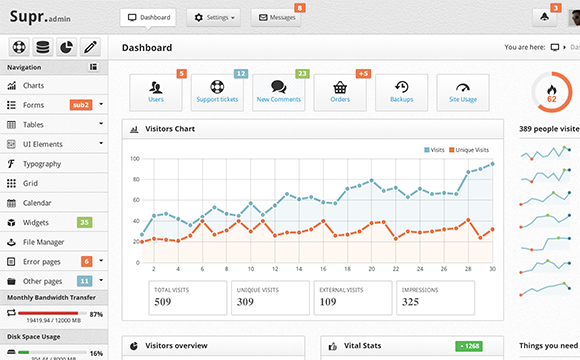Click the Visits blue legend swatch

point(426,150)
